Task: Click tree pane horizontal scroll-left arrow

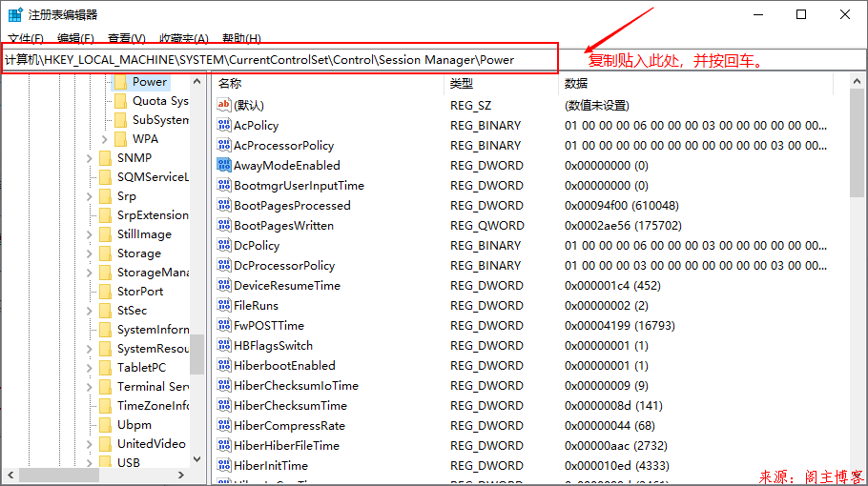Action: 10,475
